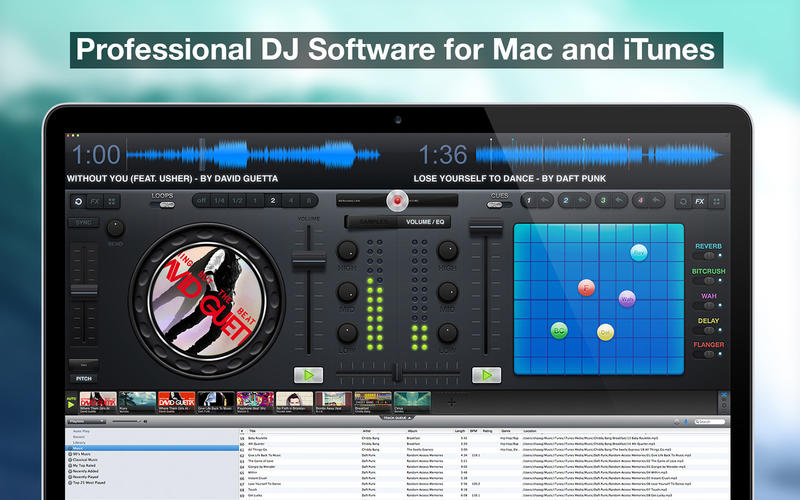Click the left deck waveform overview

[x=254, y=155]
